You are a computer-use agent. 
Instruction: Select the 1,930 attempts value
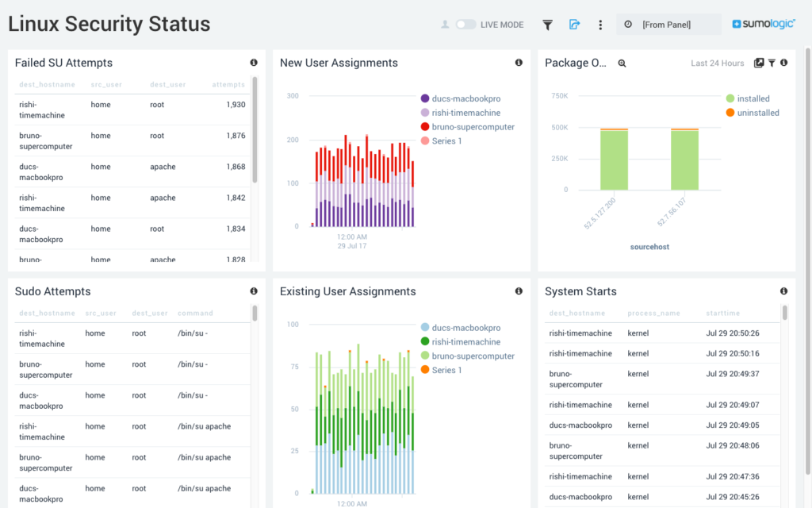[x=236, y=105]
